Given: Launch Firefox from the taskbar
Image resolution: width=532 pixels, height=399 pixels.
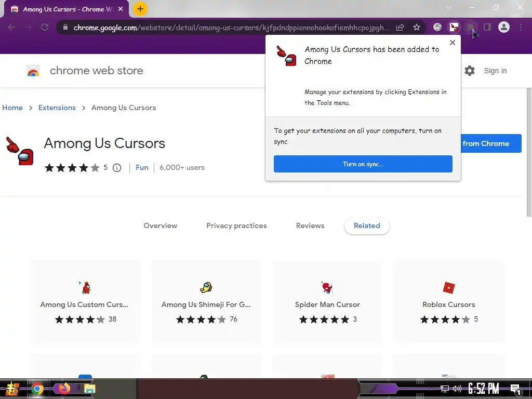Looking at the screenshot, I should tap(64, 388).
